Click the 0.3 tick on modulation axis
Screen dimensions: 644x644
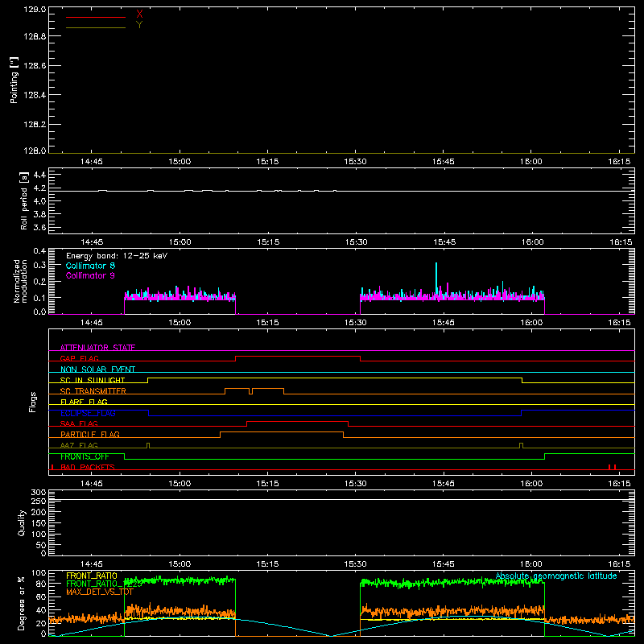click(x=39, y=265)
